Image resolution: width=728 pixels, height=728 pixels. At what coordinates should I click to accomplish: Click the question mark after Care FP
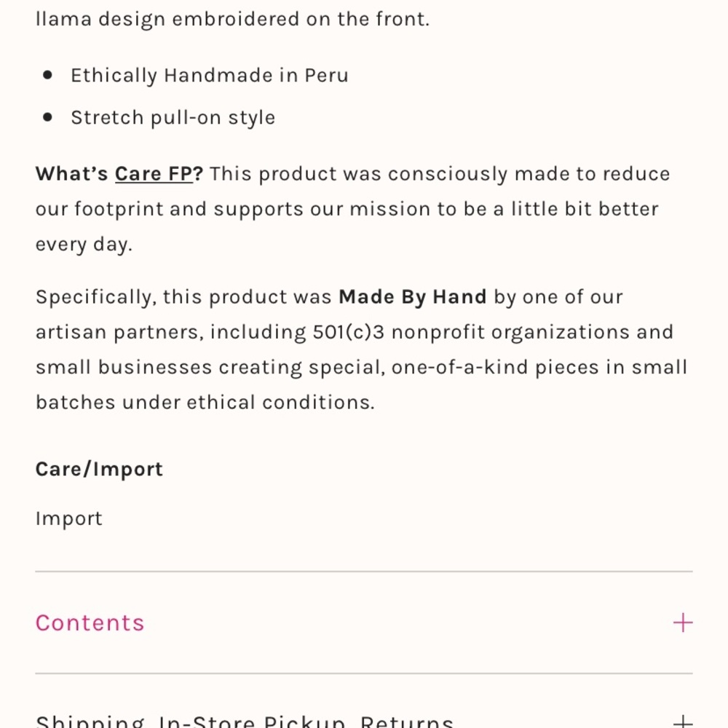coord(198,174)
